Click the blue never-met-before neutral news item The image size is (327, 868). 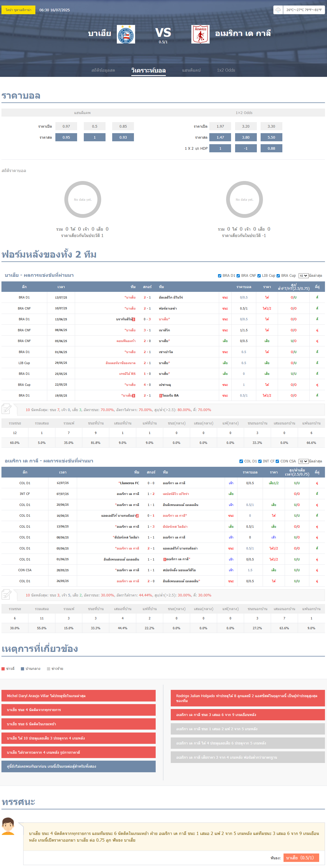(x=79, y=766)
